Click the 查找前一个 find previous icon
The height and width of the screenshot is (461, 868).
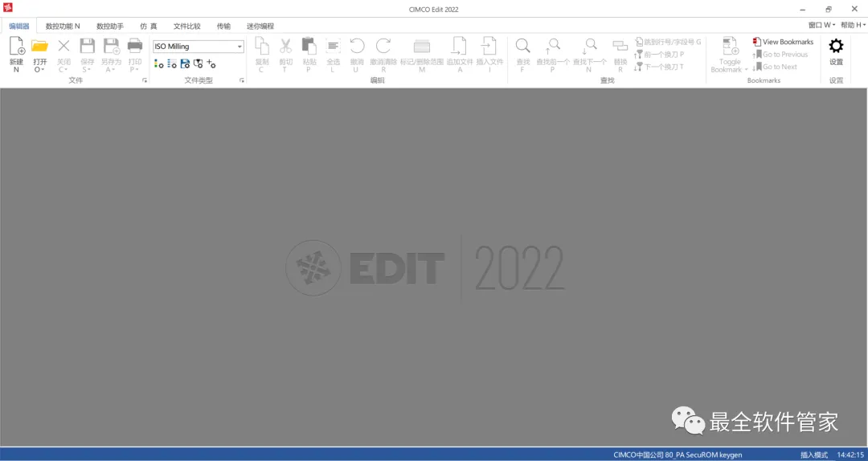point(552,47)
